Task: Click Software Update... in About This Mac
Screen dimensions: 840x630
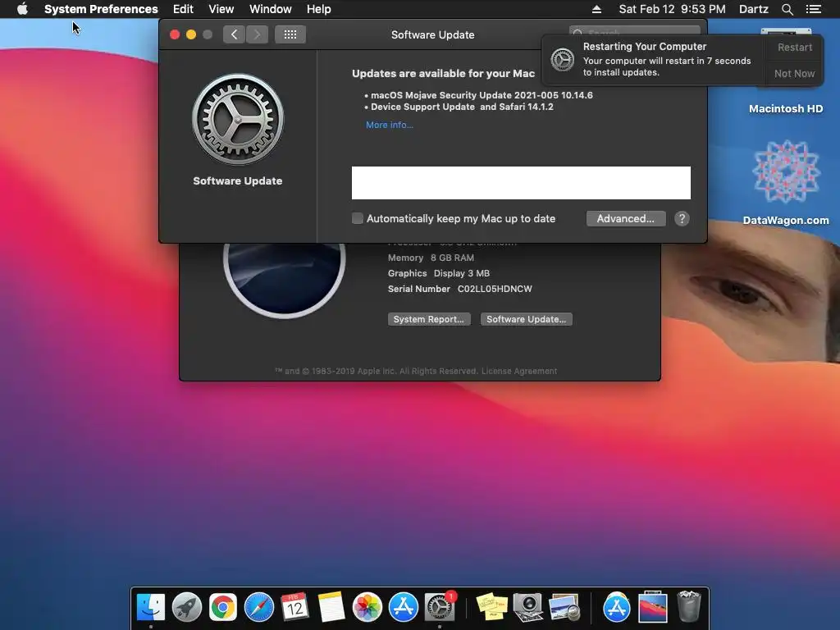Action: [526, 319]
